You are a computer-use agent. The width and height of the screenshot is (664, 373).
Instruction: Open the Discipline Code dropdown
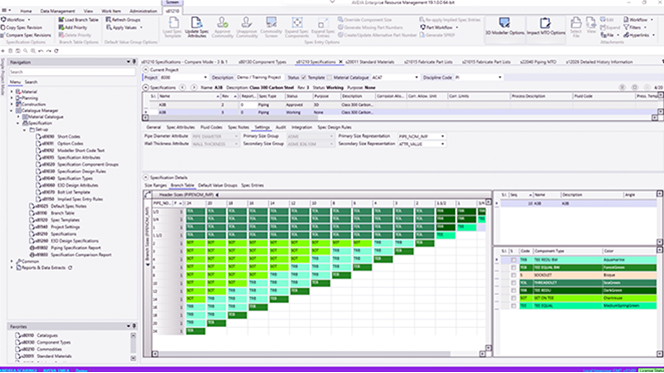click(479, 77)
